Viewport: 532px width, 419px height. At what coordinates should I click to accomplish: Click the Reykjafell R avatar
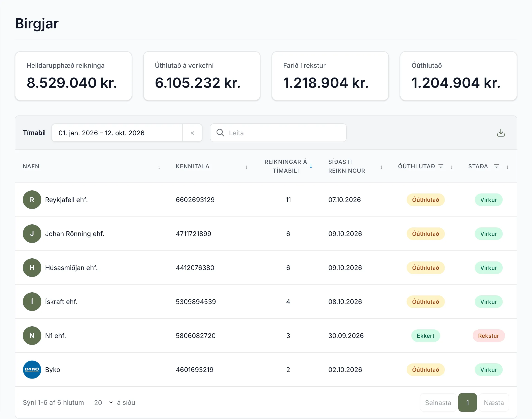[x=32, y=200]
